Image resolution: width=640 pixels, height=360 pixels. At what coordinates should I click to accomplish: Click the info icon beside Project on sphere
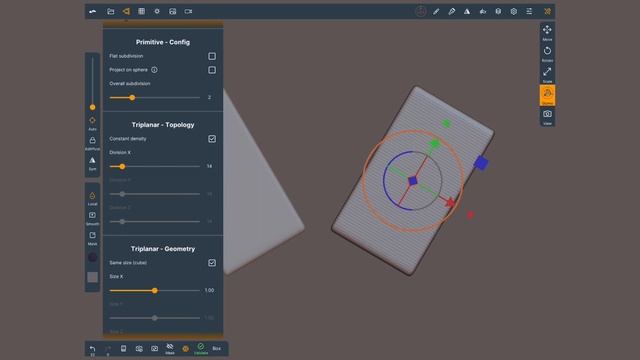154,70
